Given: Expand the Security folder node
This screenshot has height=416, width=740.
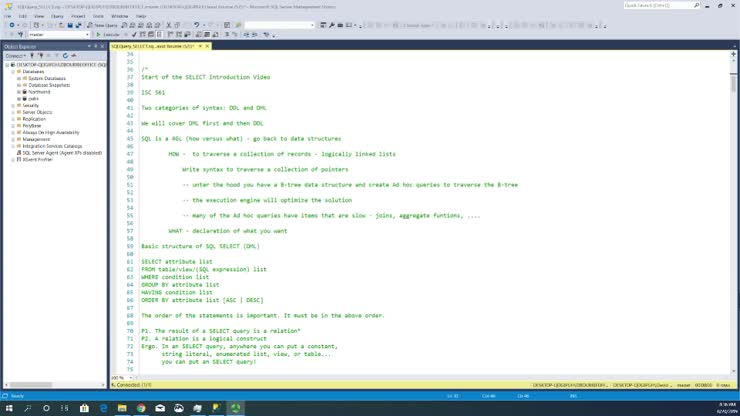Looking at the screenshot, I should pos(11,105).
